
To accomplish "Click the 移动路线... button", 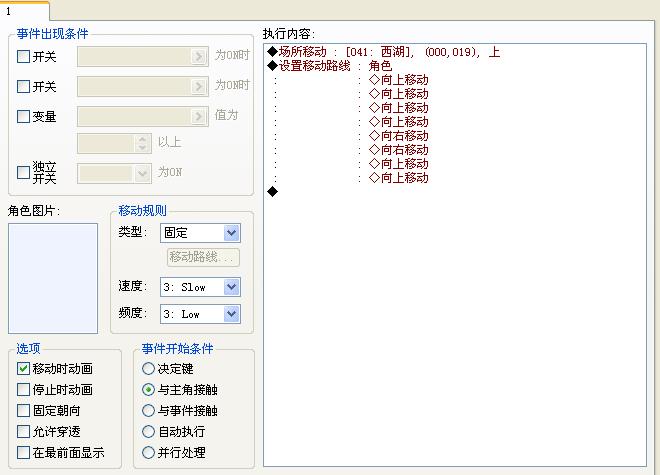I will 203,257.
